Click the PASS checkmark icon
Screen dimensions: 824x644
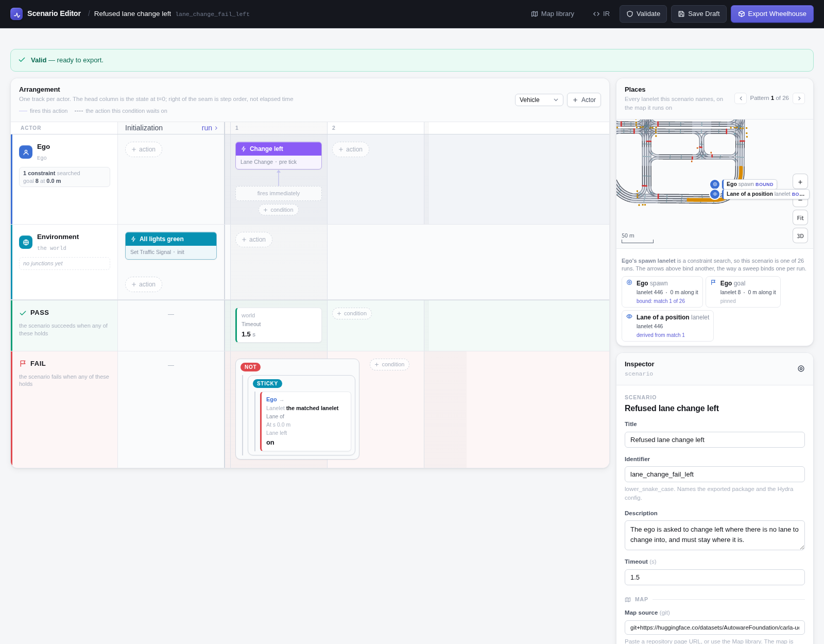[x=23, y=313]
